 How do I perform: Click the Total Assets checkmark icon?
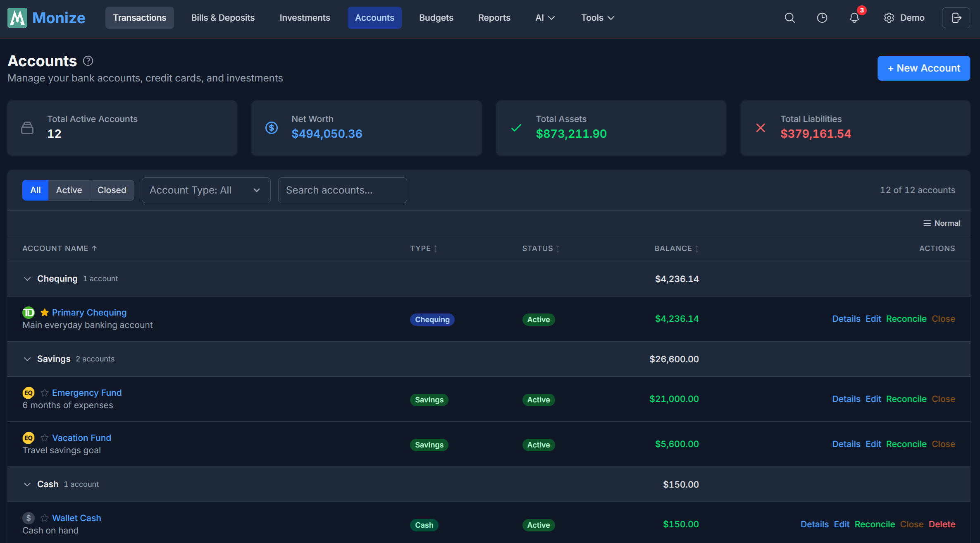coord(516,128)
